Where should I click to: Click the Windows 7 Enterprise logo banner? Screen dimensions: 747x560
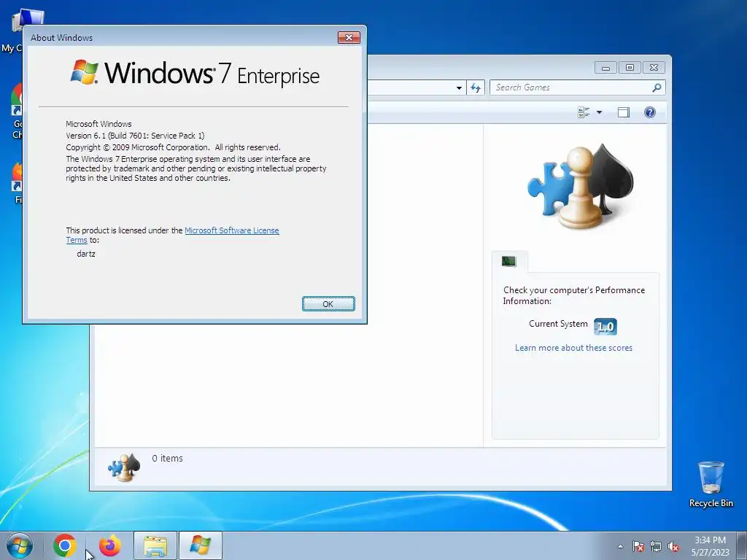(x=195, y=74)
